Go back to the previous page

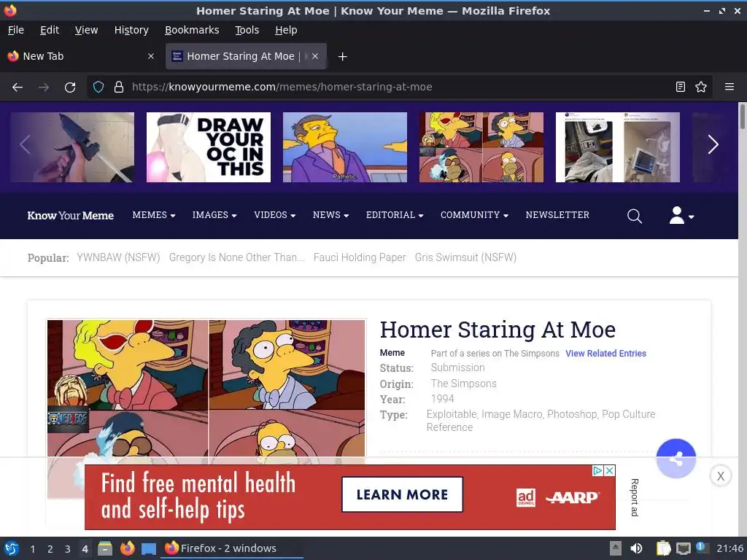click(x=18, y=87)
